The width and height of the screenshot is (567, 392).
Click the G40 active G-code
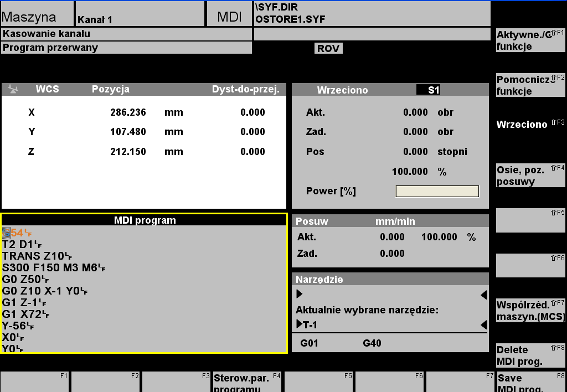pos(372,343)
